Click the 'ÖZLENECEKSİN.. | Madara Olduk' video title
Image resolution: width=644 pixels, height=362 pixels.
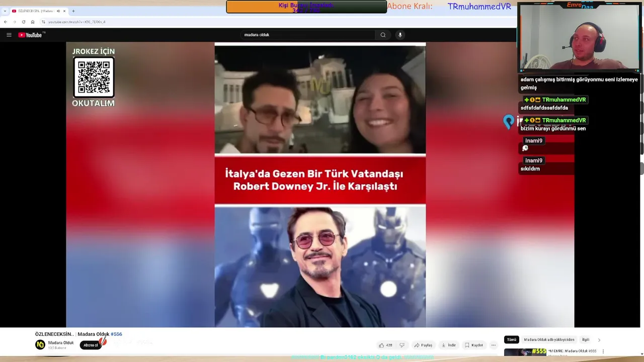tap(72, 334)
